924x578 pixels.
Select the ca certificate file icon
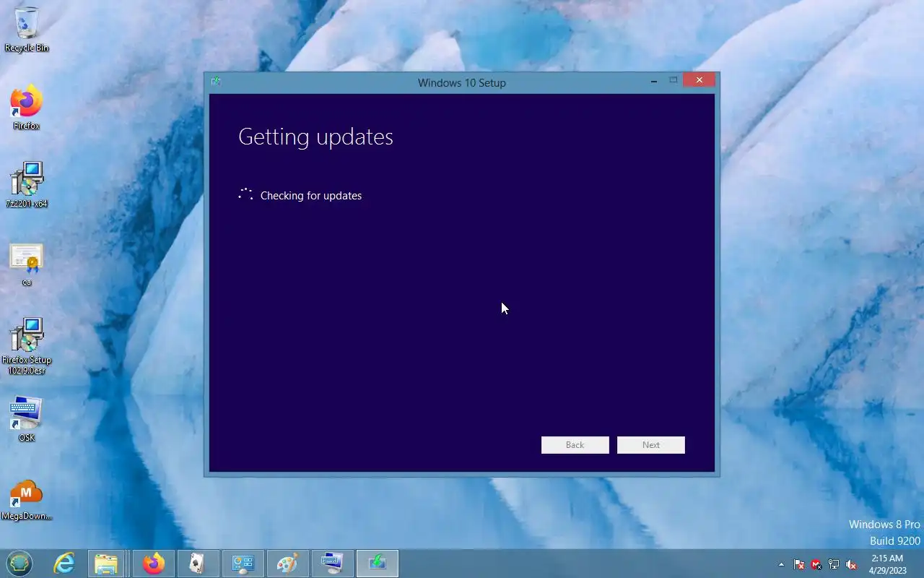27,264
